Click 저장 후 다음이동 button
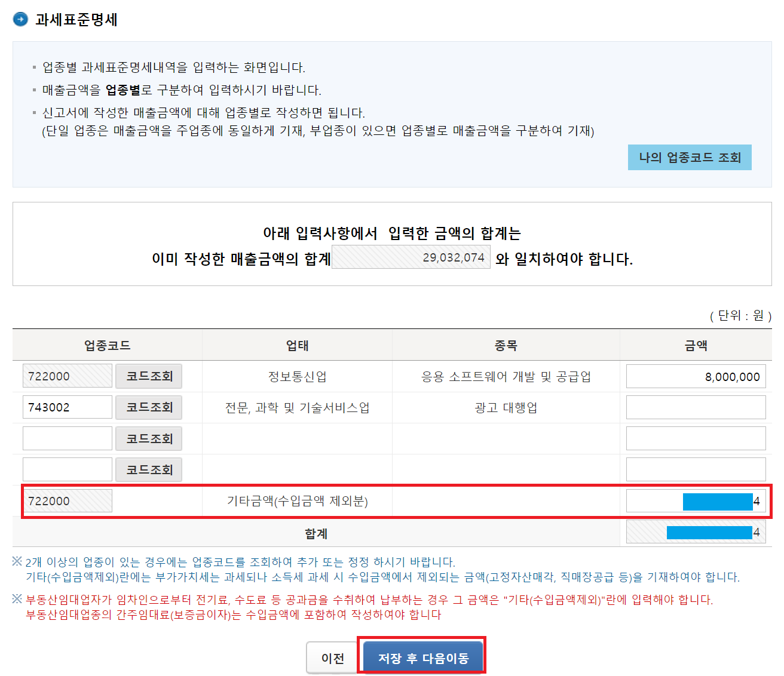The image size is (784, 676). click(x=423, y=658)
